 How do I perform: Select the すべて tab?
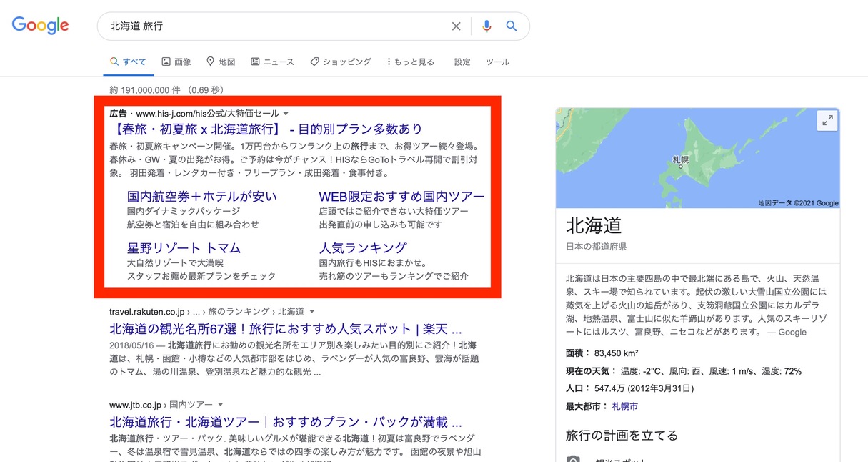pos(128,62)
